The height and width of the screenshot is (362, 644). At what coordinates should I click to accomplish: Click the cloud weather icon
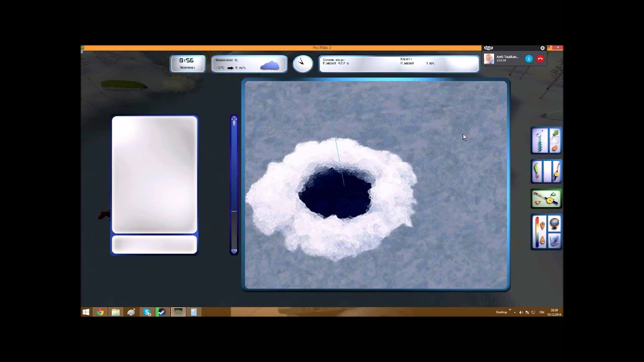pos(270,65)
